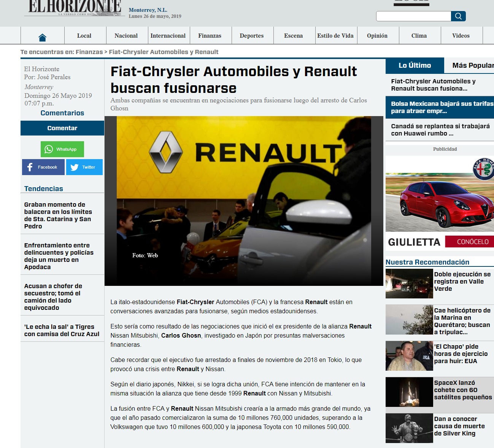Switch to Lo Último tab

[415, 65]
